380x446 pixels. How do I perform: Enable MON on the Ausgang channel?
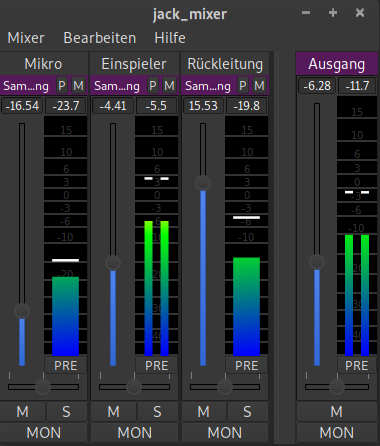337,433
